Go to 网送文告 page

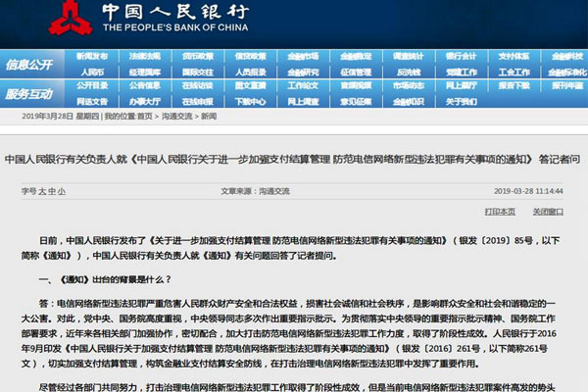click(x=92, y=101)
